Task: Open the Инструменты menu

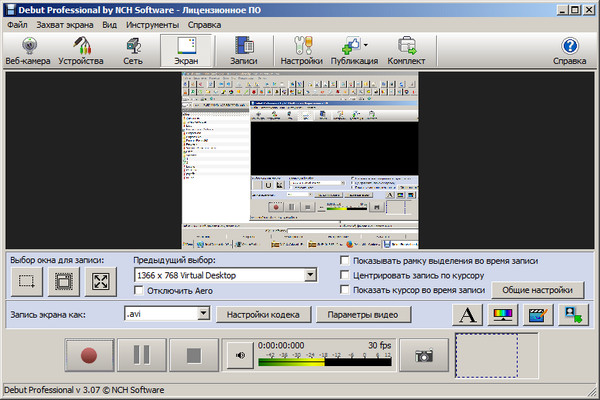Action: pyautogui.click(x=152, y=22)
